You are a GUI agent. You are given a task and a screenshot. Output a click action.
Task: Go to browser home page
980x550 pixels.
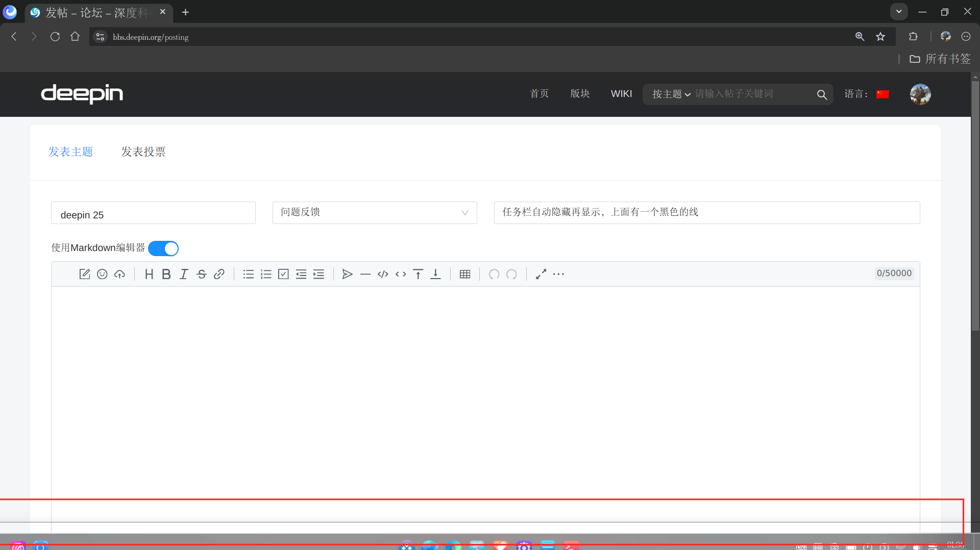tap(75, 36)
